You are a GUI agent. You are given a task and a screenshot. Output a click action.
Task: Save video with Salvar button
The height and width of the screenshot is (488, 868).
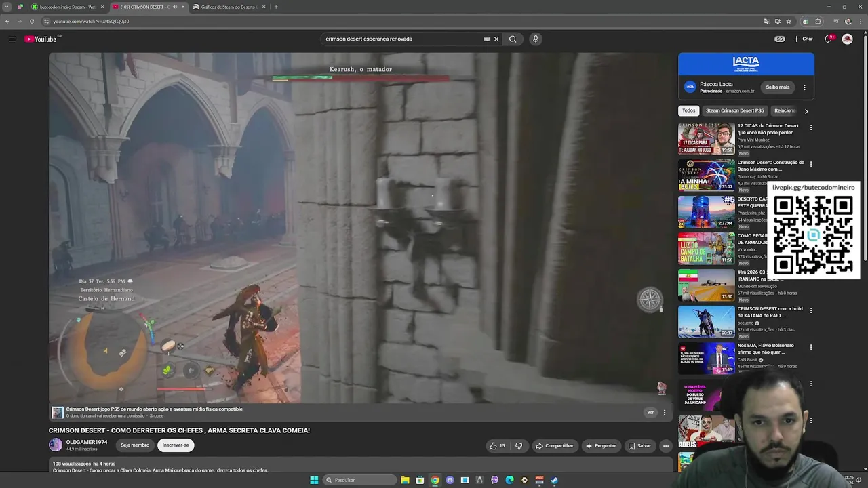(639, 446)
